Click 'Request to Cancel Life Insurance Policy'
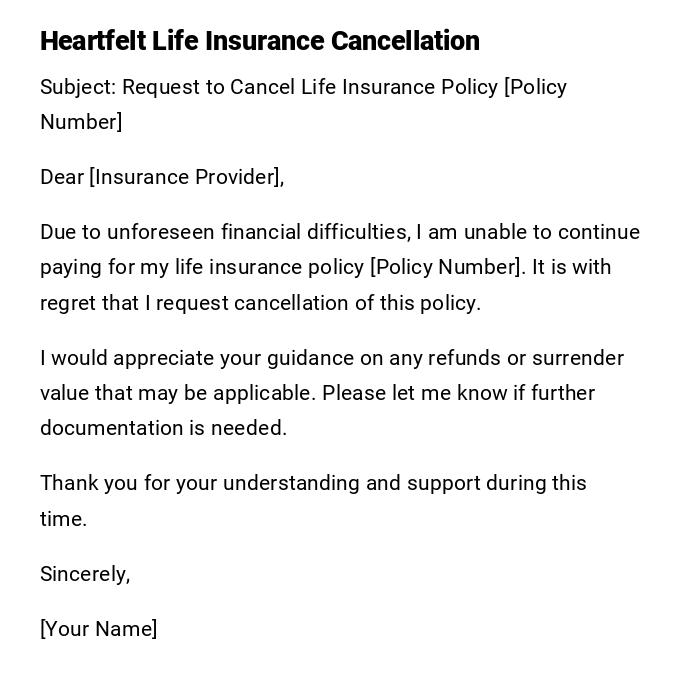The width and height of the screenshot is (700, 691). pyautogui.click(x=310, y=87)
